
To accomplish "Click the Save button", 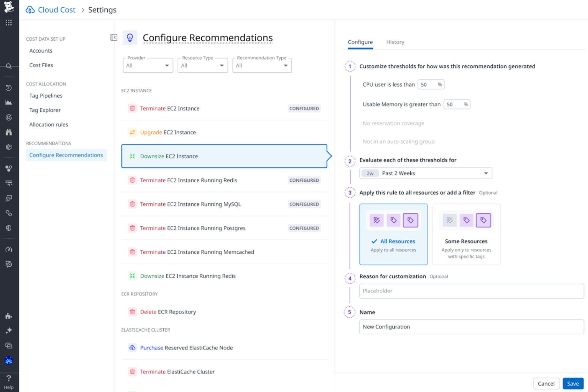I will [573, 383].
